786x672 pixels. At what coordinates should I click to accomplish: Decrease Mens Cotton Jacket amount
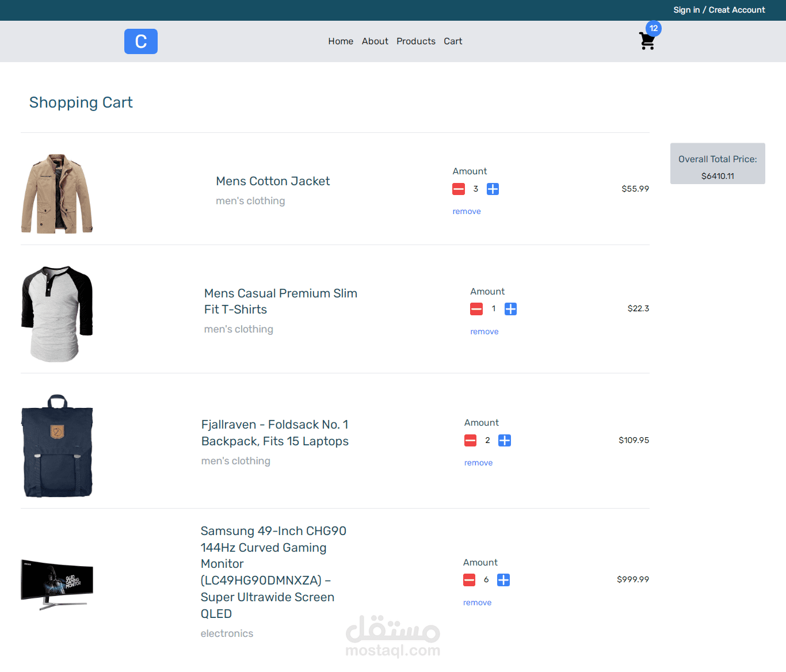(459, 189)
